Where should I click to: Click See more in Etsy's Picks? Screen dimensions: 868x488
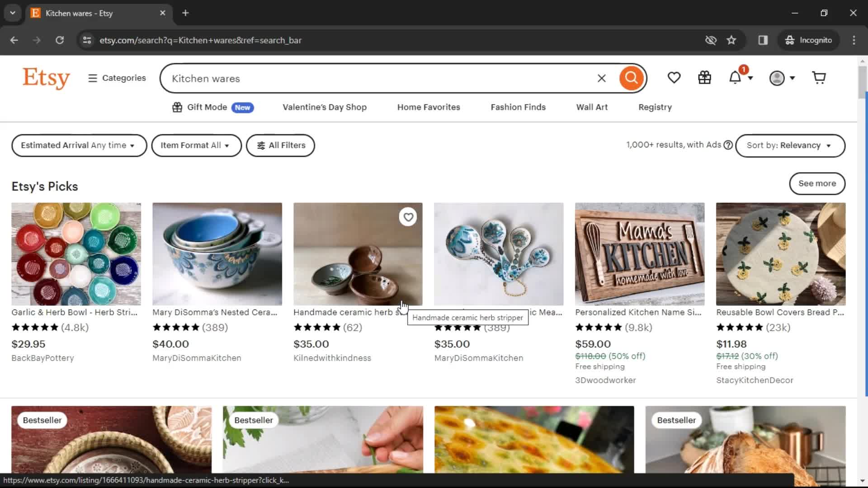point(817,183)
